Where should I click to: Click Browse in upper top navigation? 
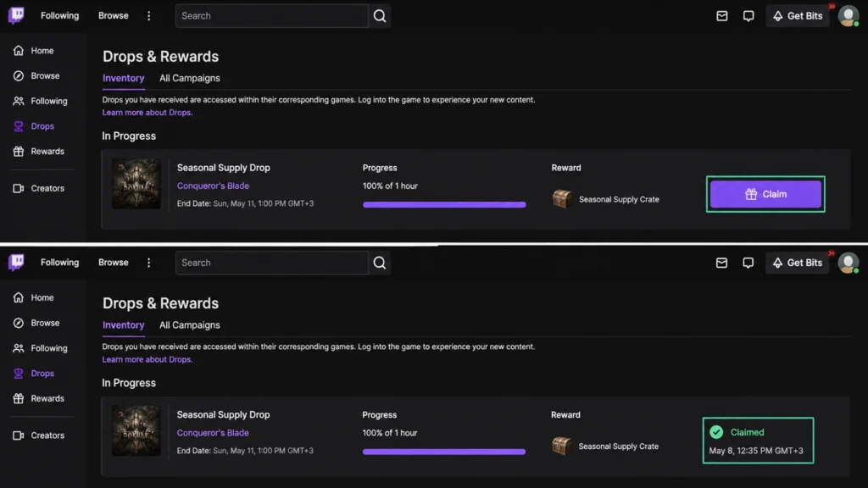(x=114, y=15)
